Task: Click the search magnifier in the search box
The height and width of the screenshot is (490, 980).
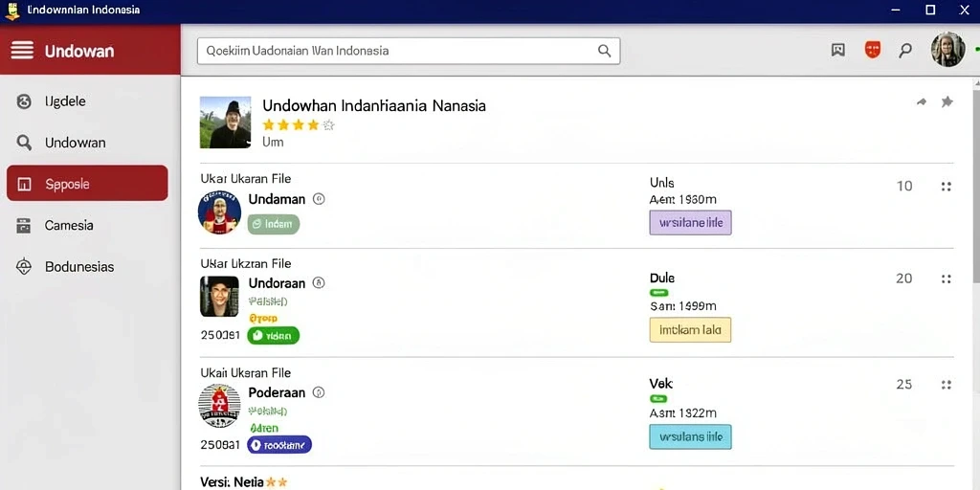Action: (x=604, y=51)
